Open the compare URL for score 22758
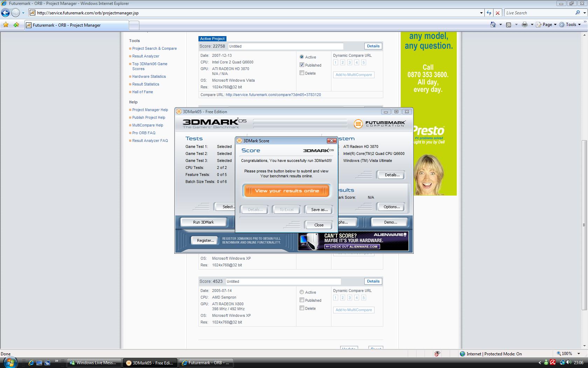This screenshot has height=368, width=588. (x=273, y=95)
